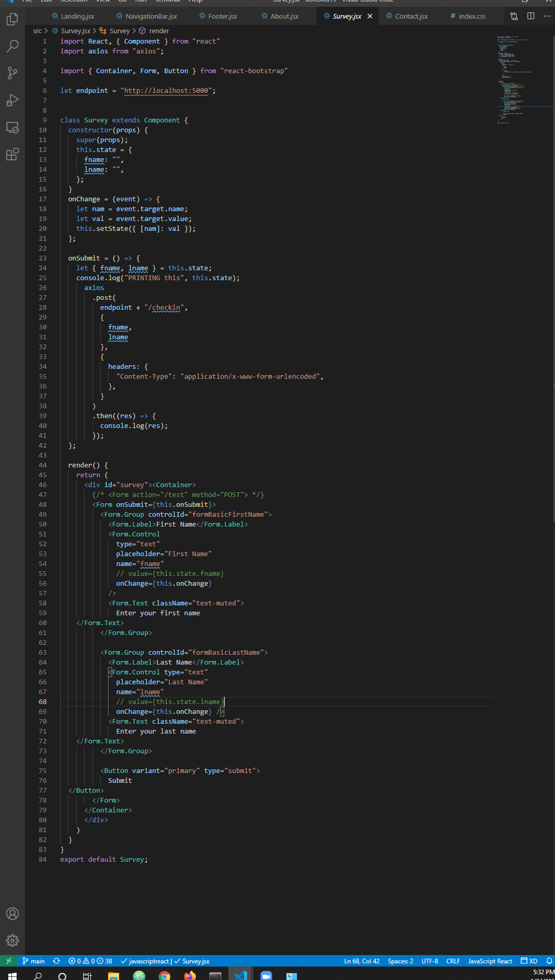Open the notifications bell

click(549, 961)
